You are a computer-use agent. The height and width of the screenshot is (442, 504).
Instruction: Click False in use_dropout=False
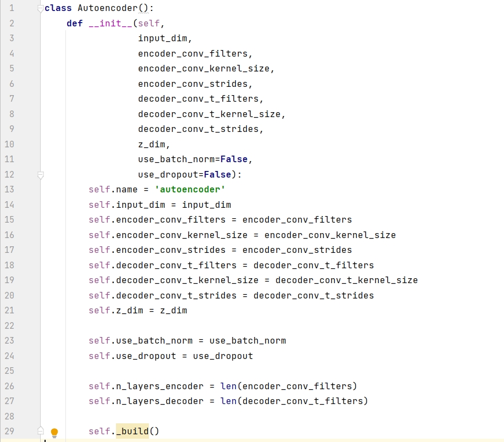click(x=217, y=175)
